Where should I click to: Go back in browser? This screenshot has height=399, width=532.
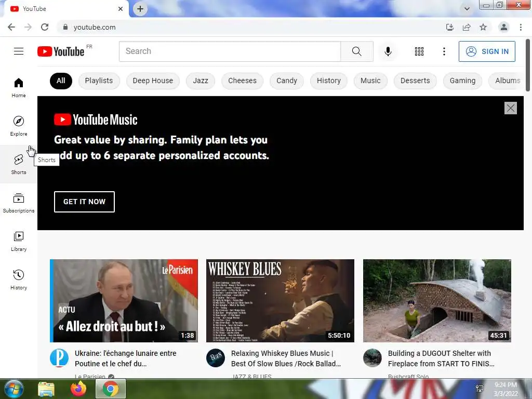pos(11,27)
